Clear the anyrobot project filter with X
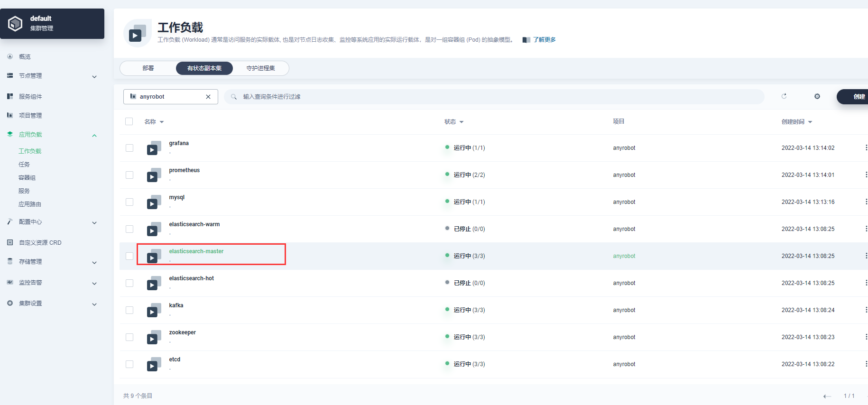868x405 pixels. click(x=208, y=97)
